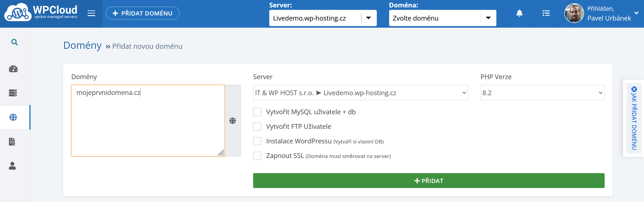Open the Zvolte doménu dropdown

click(442, 18)
